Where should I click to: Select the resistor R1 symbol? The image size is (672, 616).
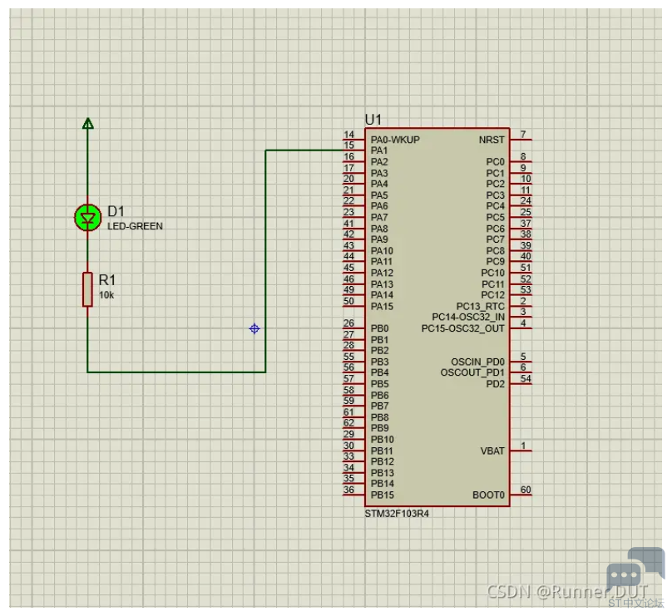[x=87, y=289]
